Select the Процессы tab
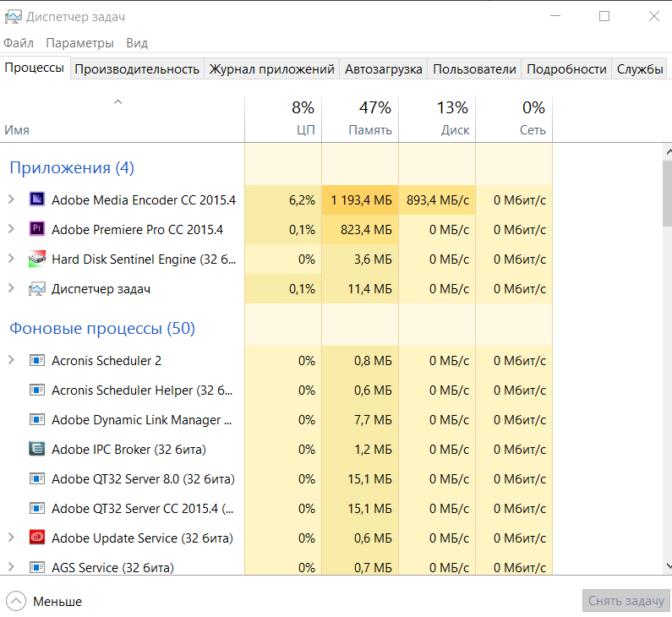This screenshot has width=672, height=617. pos(35,68)
